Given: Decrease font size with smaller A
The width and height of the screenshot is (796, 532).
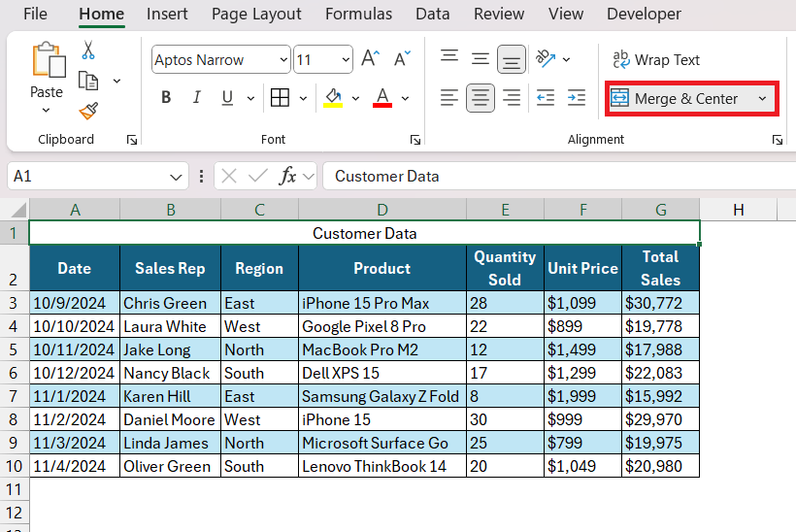Looking at the screenshot, I should (402, 59).
